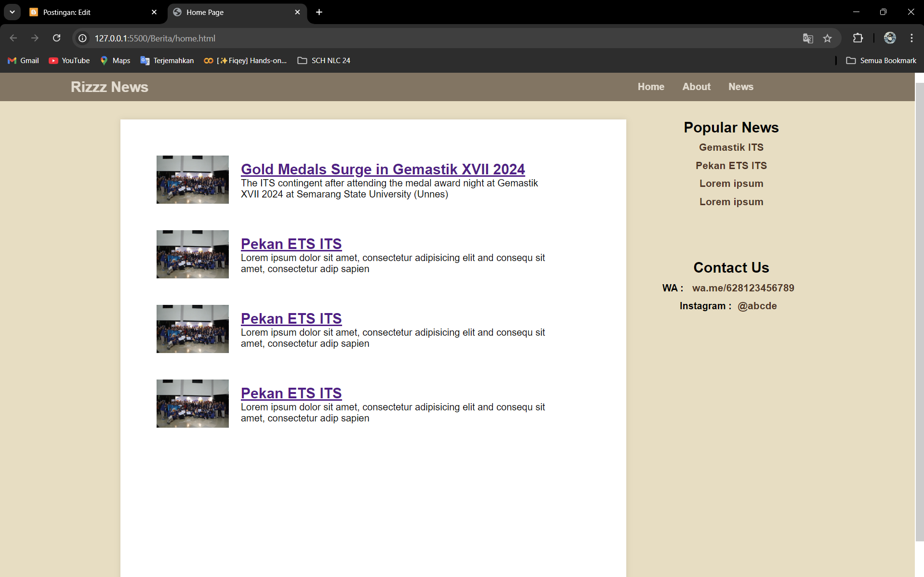Open the second Pekan ETS ITS headline
Viewport: 924px width, 577px height.
click(291, 318)
